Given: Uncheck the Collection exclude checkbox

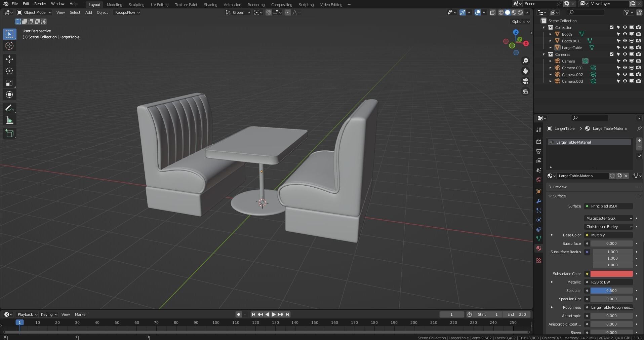Looking at the screenshot, I should (x=612, y=27).
